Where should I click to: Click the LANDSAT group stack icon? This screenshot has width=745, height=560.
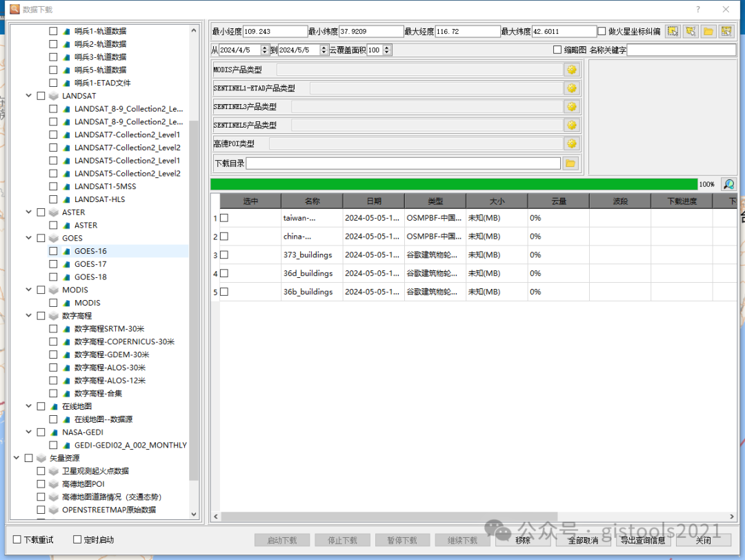pyautogui.click(x=54, y=96)
